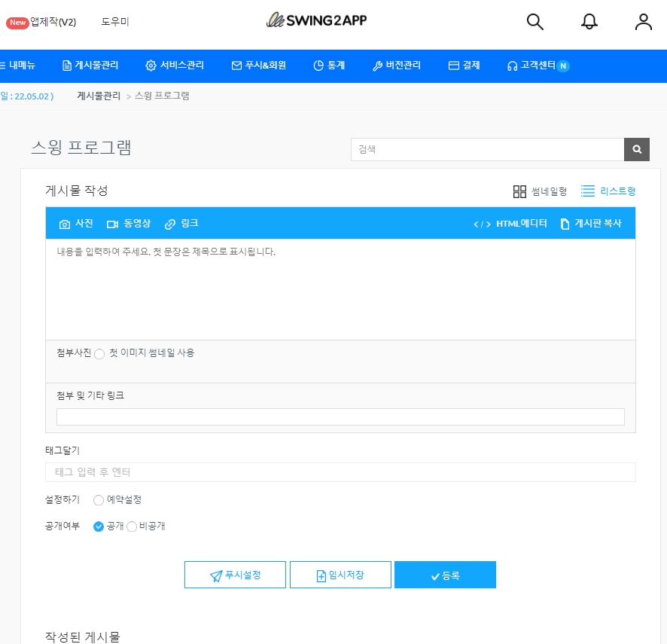Click 임시저장 draft button
Screen dimensions: 667x644
[340, 575]
